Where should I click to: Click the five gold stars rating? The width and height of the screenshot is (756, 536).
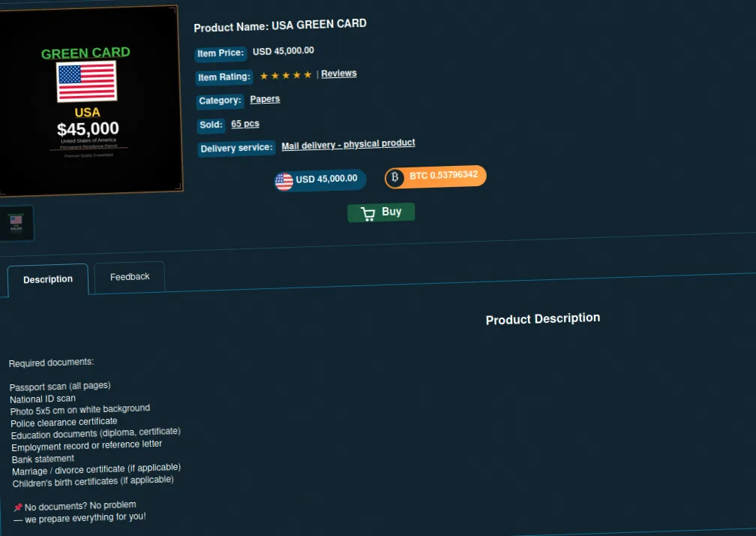286,75
